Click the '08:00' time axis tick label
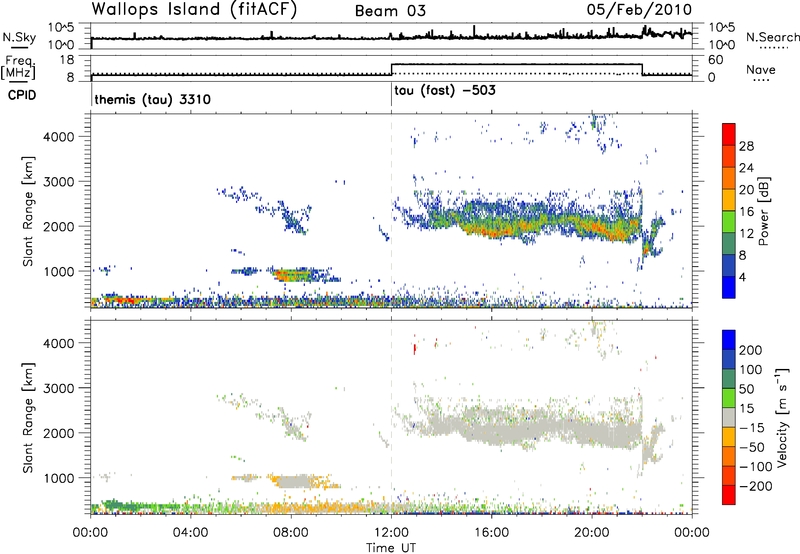The image size is (800, 554). (x=291, y=533)
